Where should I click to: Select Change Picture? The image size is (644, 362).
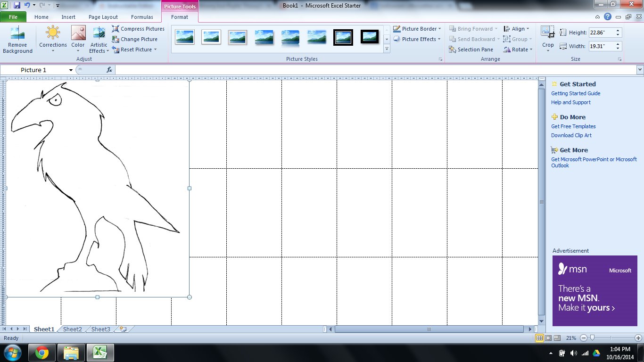[x=136, y=39]
